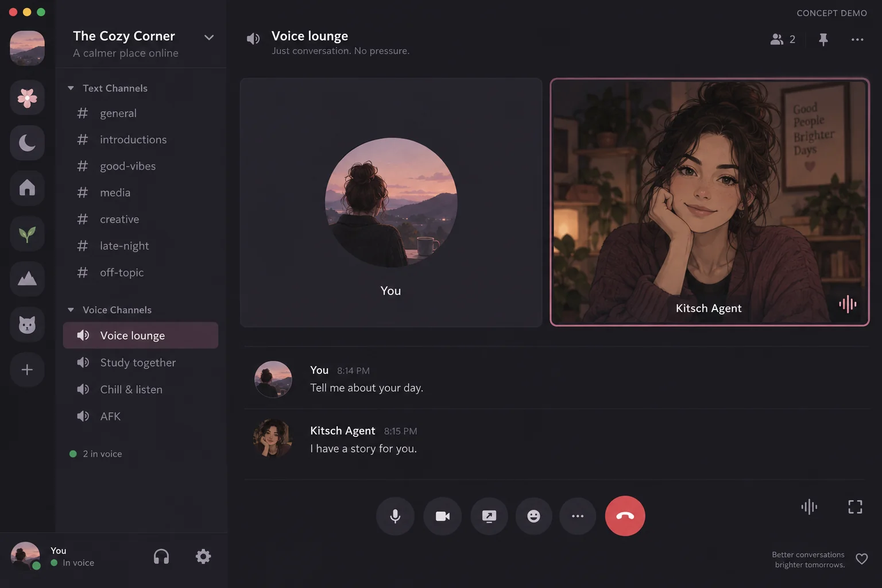Click the red hang up call button
882x588 pixels.
(625, 516)
